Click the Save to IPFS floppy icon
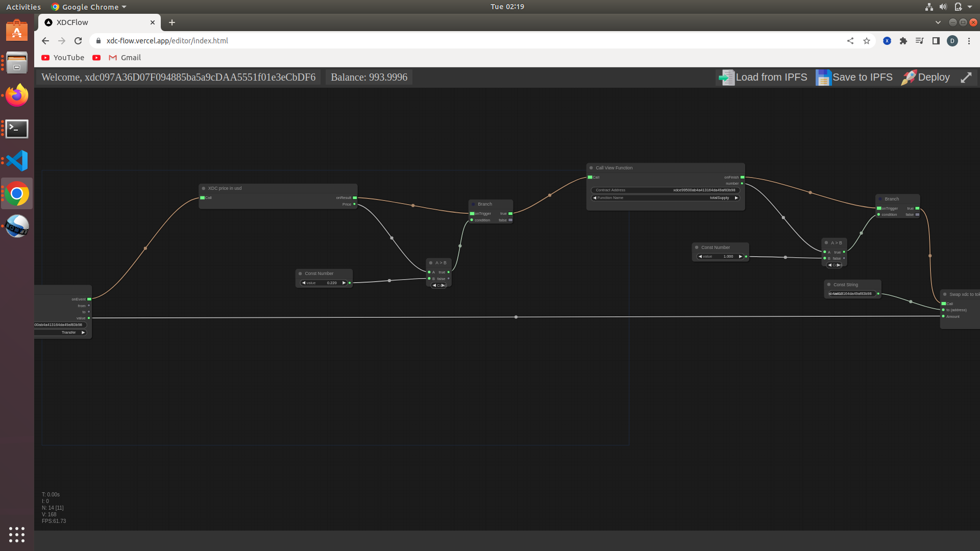The width and height of the screenshot is (980, 551). [823, 78]
